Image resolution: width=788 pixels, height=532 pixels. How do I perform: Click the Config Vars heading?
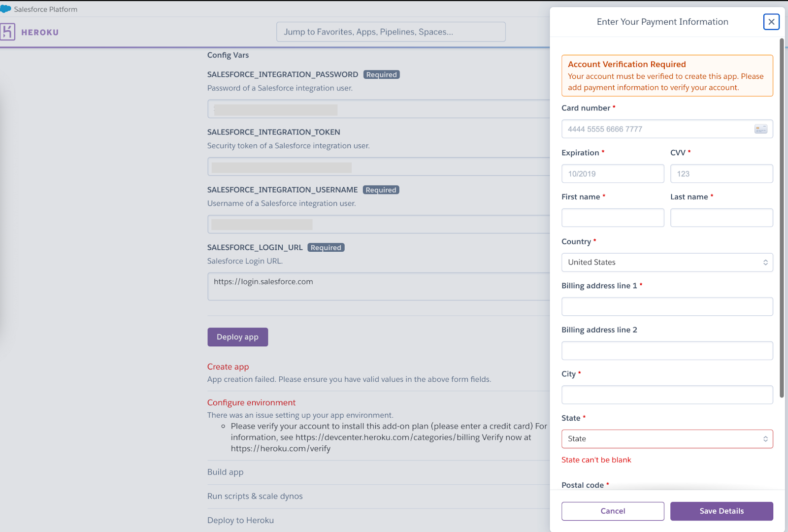tap(228, 55)
